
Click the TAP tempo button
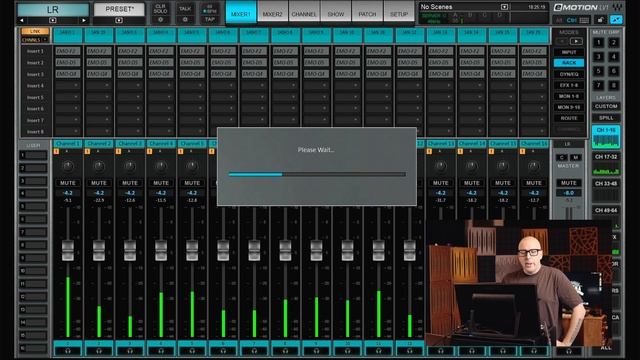pos(210,19)
